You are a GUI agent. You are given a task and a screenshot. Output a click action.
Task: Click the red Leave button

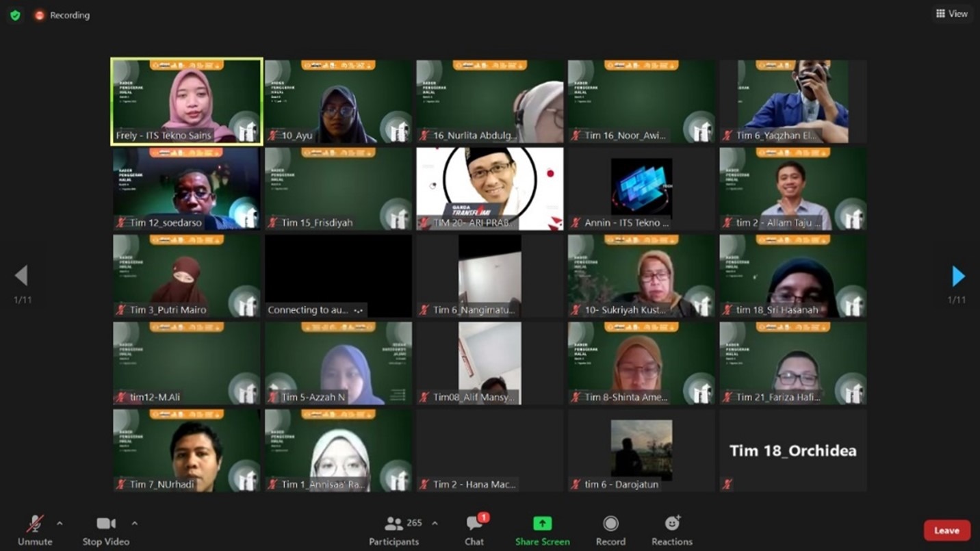click(x=946, y=530)
